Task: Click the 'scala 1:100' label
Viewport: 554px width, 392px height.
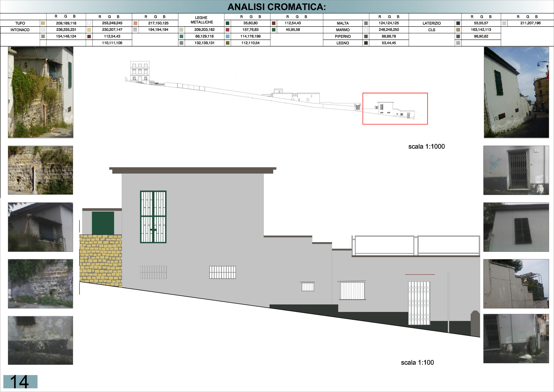Action: pyautogui.click(x=417, y=363)
